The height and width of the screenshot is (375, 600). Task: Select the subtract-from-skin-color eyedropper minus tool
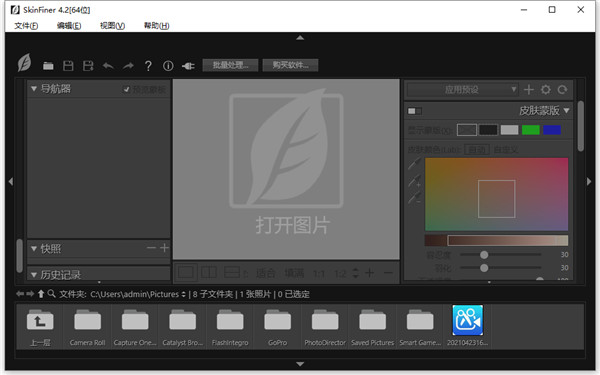[414, 198]
